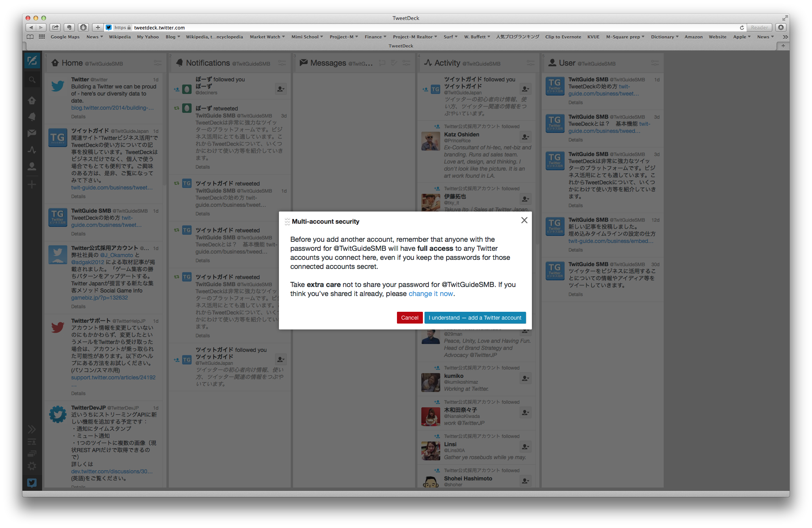This screenshot has width=812, height=528.
Task: Click the Safari Share button
Action: 55,28
